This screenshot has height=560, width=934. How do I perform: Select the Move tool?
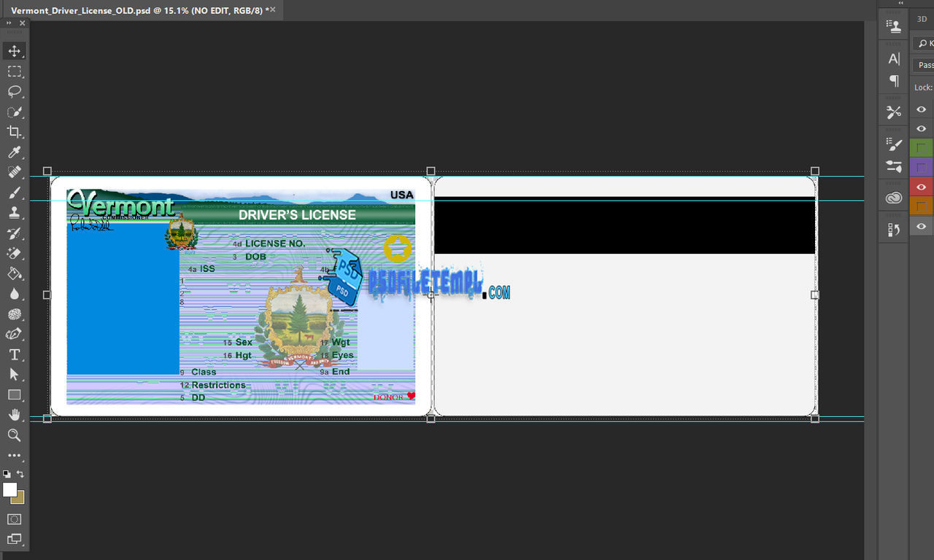point(14,51)
